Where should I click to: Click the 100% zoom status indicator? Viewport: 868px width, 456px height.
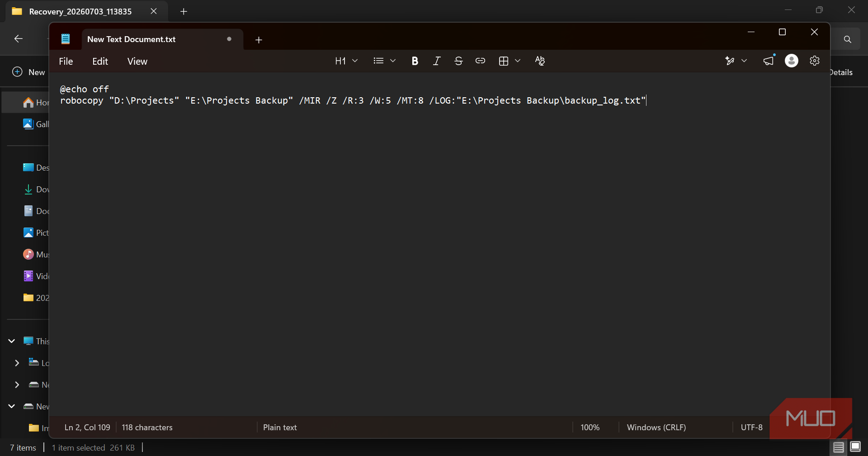[590, 427]
